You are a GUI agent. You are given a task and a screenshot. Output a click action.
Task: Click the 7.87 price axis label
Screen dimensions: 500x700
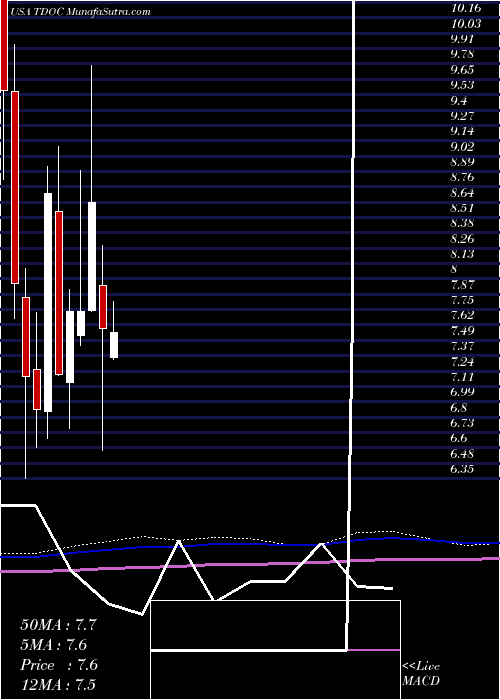[x=462, y=285]
